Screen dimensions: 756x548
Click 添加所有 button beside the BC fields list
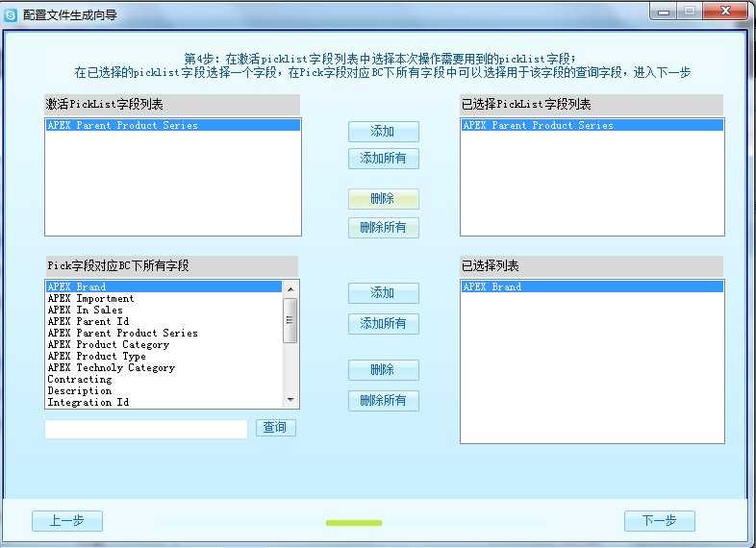[384, 324]
